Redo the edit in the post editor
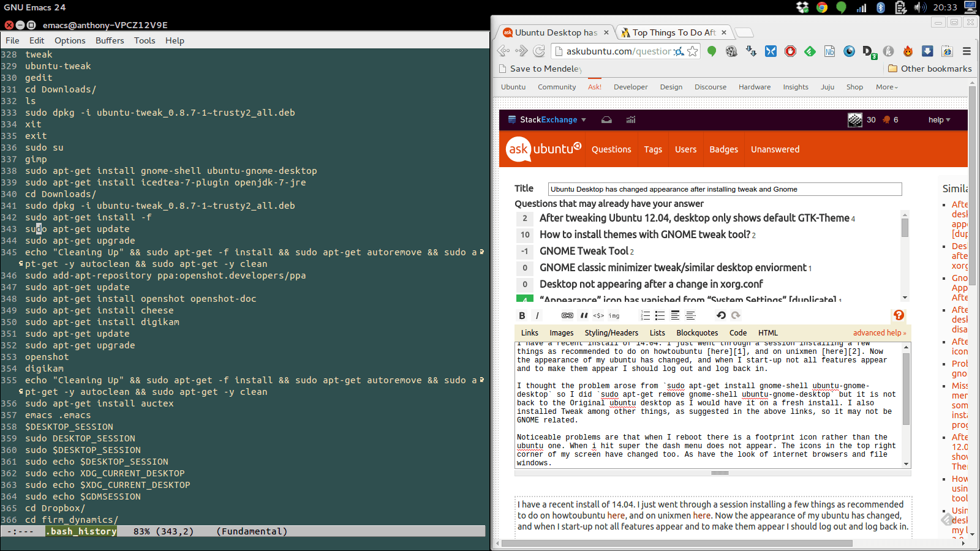The height and width of the screenshot is (551, 980). (x=736, y=315)
